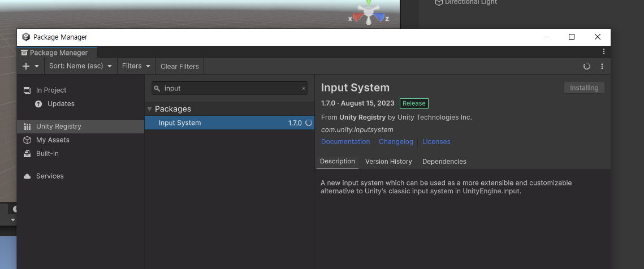This screenshot has height=269, width=644.
Task: Open Services in the sidebar
Action: [80, 176]
